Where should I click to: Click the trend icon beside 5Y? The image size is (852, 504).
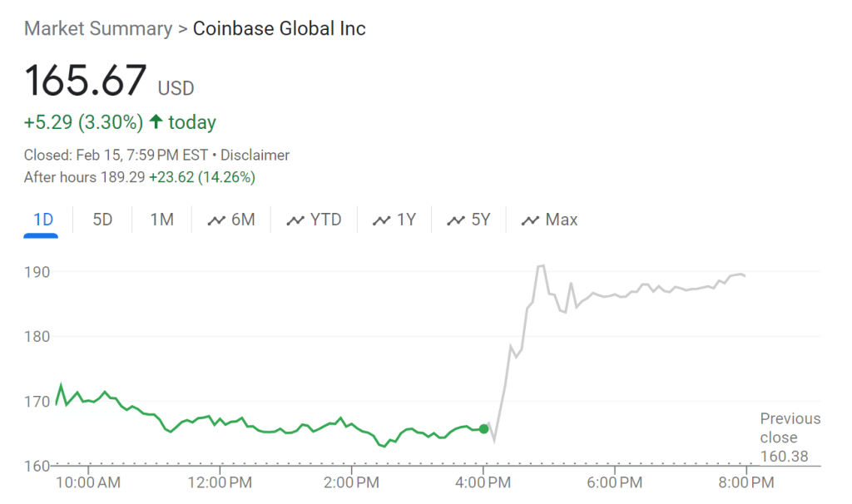(x=456, y=220)
